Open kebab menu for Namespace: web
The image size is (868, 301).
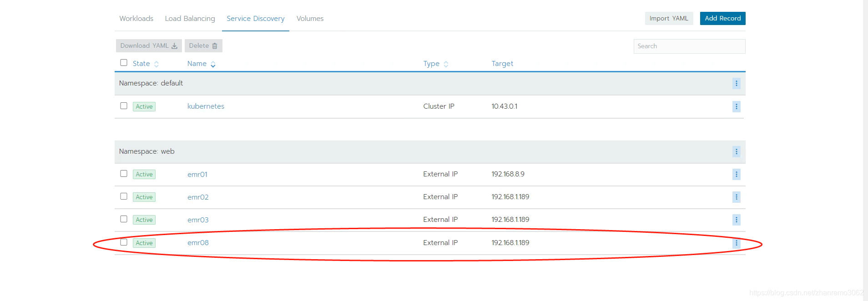(x=736, y=152)
